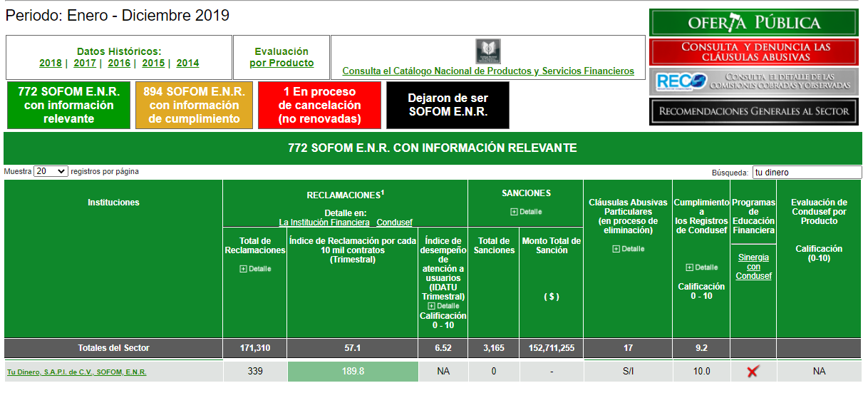Open Sinergia con Condusef link
Screen dimensions: 868x393
coord(753,267)
